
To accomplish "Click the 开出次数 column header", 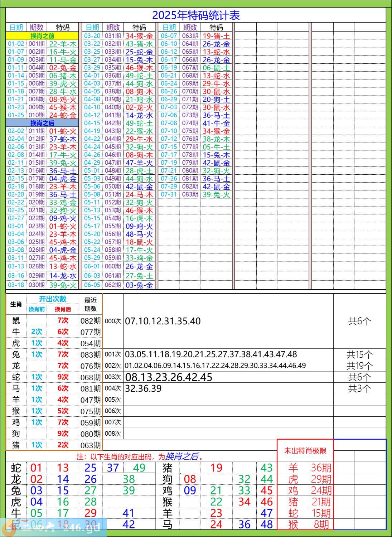I will [53, 299].
